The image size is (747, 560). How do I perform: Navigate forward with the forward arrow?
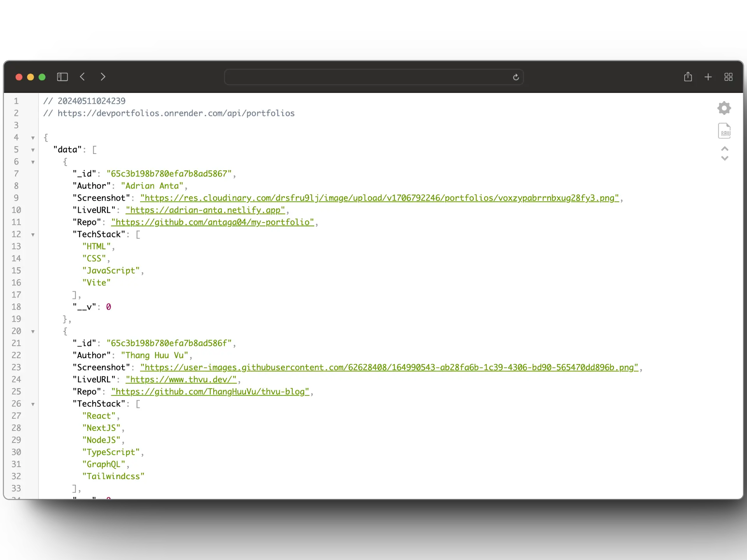[x=103, y=77]
